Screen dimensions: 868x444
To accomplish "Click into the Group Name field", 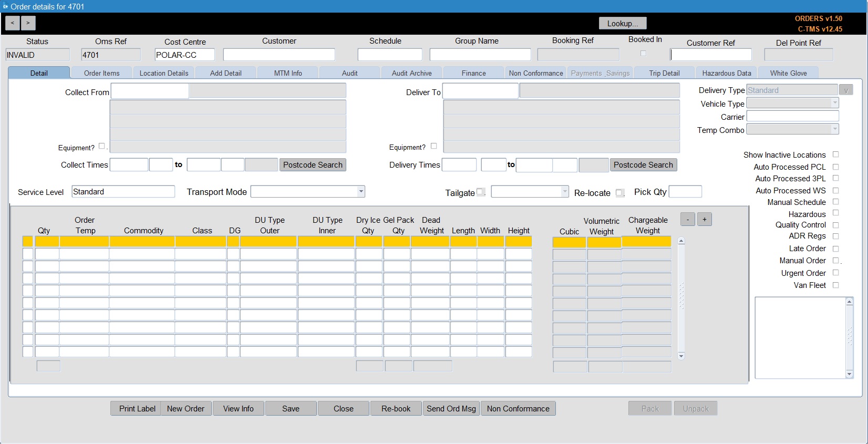I will pos(480,55).
